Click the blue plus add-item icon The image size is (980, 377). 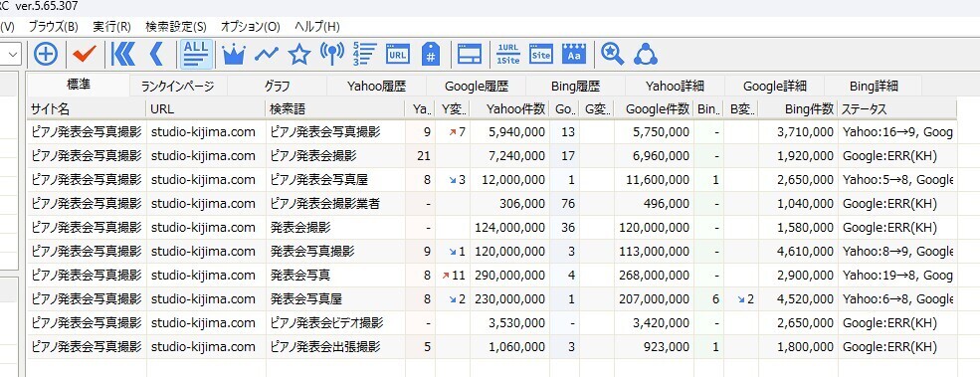coord(46,55)
